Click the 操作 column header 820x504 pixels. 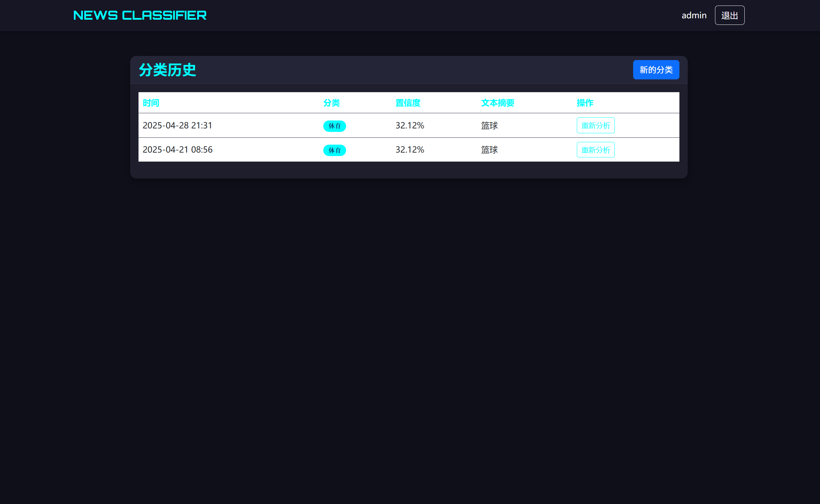tap(585, 103)
